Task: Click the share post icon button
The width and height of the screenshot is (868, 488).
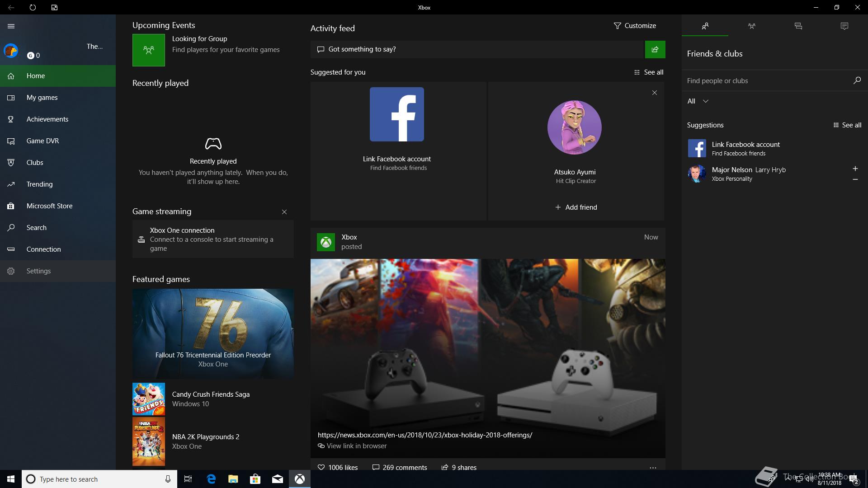Action: point(655,49)
